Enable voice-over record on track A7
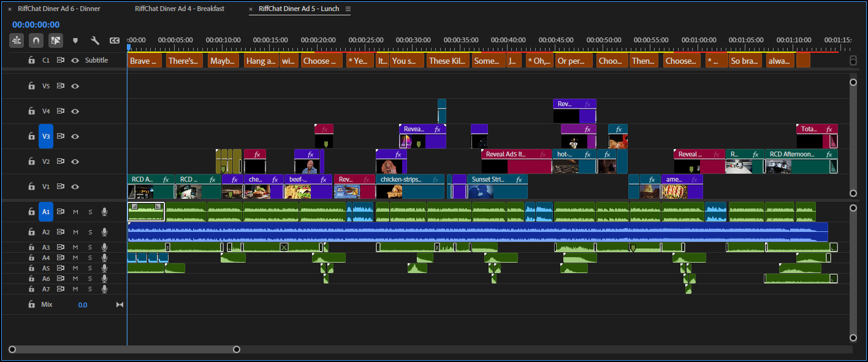 [x=105, y=289]
